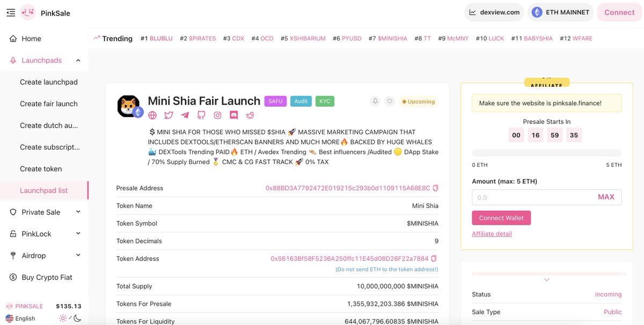The image size is (644, 325).
Task: Open the project website globe icon
Action: [x=152, y=115]
